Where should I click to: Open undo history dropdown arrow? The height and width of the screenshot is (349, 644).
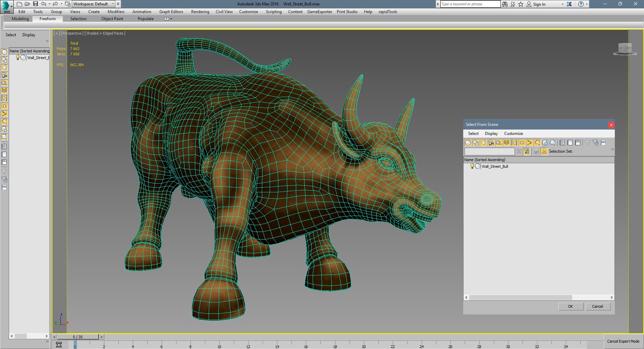49,4
